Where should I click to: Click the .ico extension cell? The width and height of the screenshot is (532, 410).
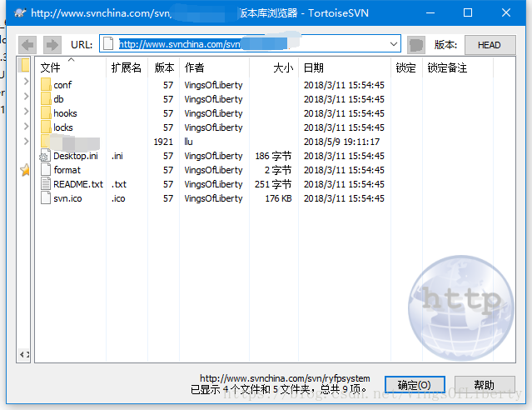click(118, 198)
